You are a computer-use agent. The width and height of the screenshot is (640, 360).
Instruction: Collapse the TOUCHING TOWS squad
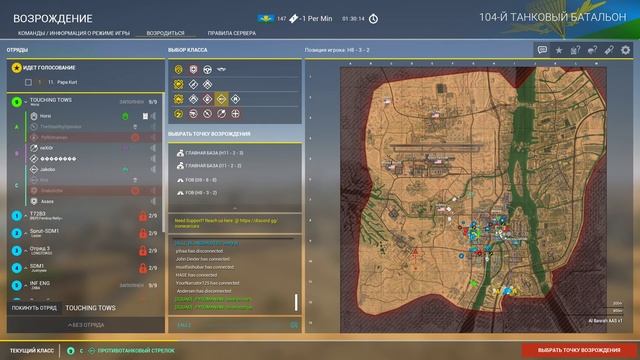pos(26,101)
